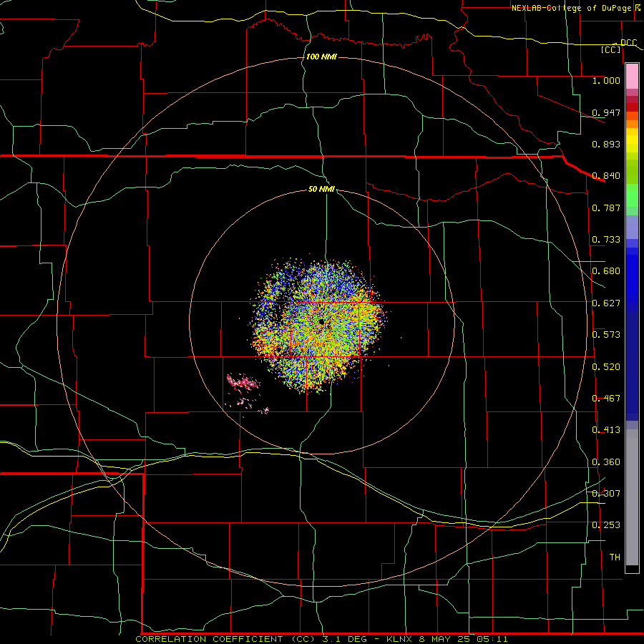The width and height of the screenshot is (644, 644).
Task: Click the 0.947 color scale value
Action: point(606,112)
